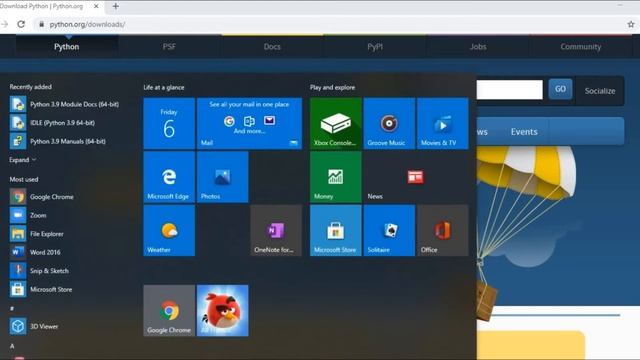Screen dimensions: 640x360
Task: Open the Money tile
Action: pos(336,177)
